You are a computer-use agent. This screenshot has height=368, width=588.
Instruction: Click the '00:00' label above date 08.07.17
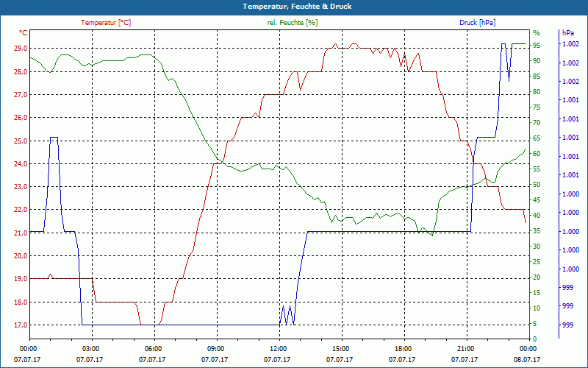(528, 348)
